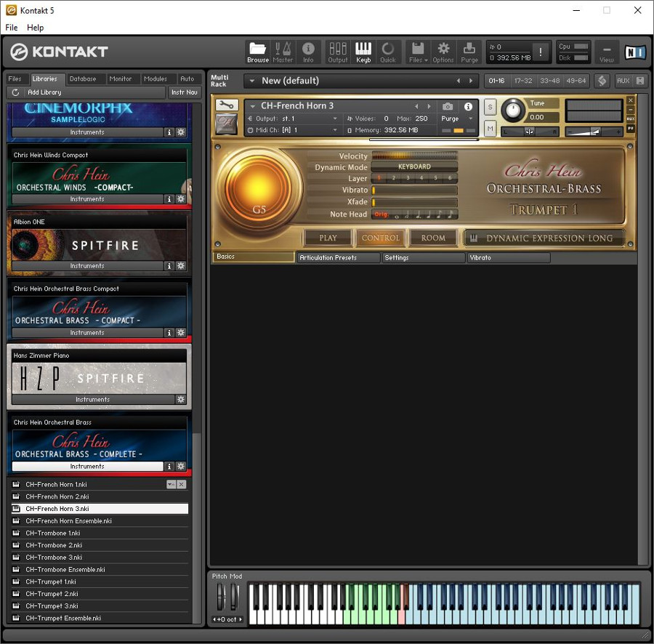This screenshot has width=654, height=644.
Task: Open the ROOM page
Action: pos(433,238)
